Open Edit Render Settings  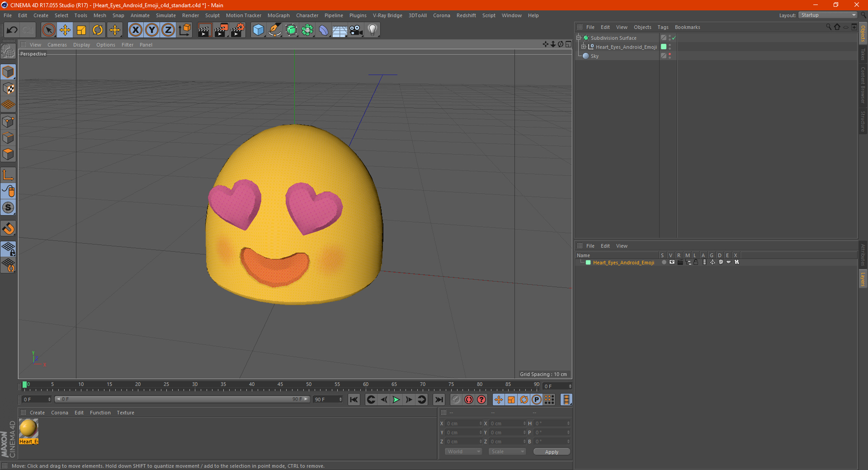(x=238, y=30)
